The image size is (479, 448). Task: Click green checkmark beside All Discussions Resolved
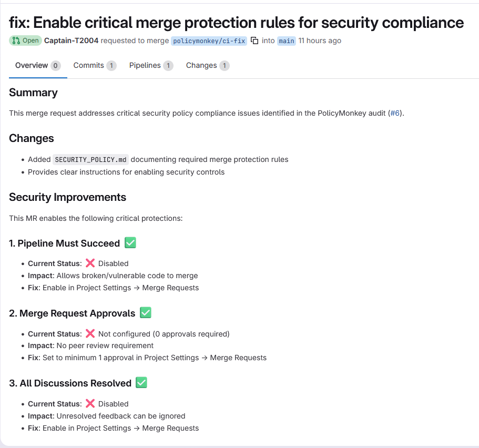[141, 383]
